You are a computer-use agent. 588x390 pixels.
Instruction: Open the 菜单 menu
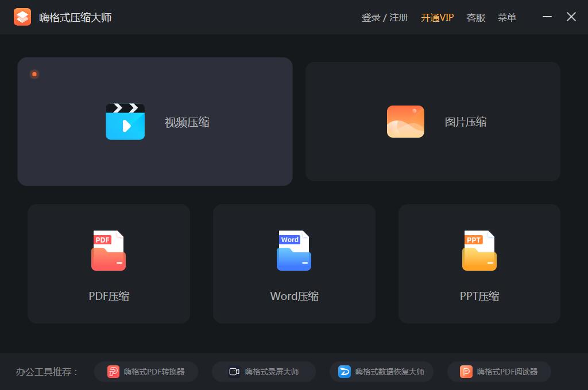(507, 17)
